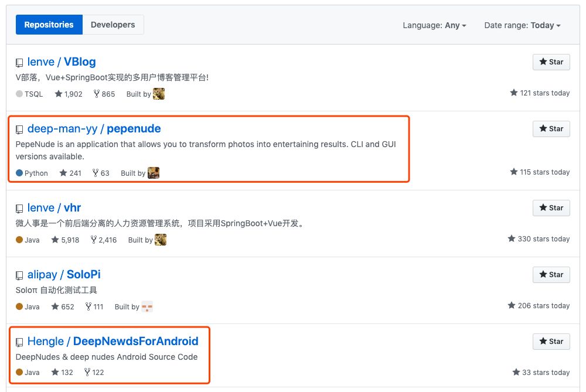Image resolution: width=586 pixels, height=392 pixels.
Task: Click the 'PepeNude is an application' description
Action: [206, 150]
